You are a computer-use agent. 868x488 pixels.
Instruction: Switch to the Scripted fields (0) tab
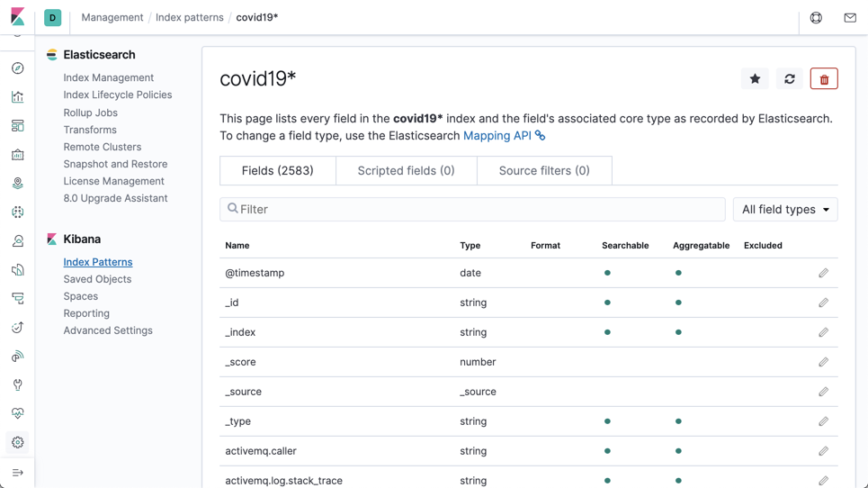(x=407, y=170)
